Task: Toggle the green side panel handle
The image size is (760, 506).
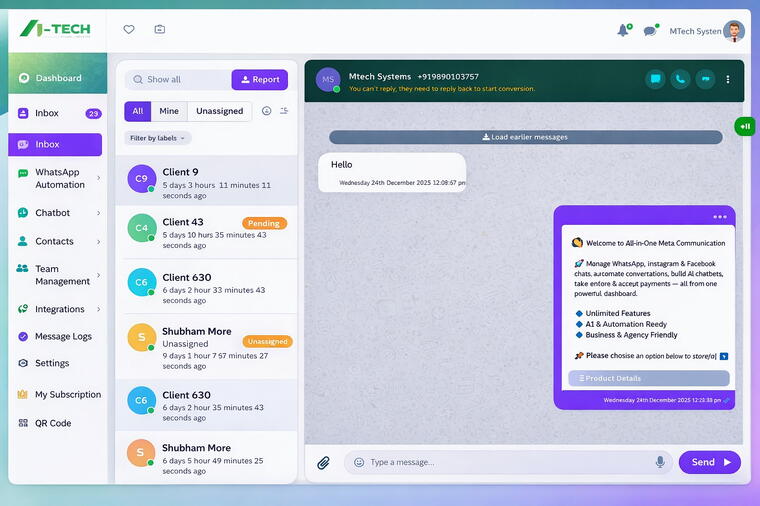Action: [744, 126]
